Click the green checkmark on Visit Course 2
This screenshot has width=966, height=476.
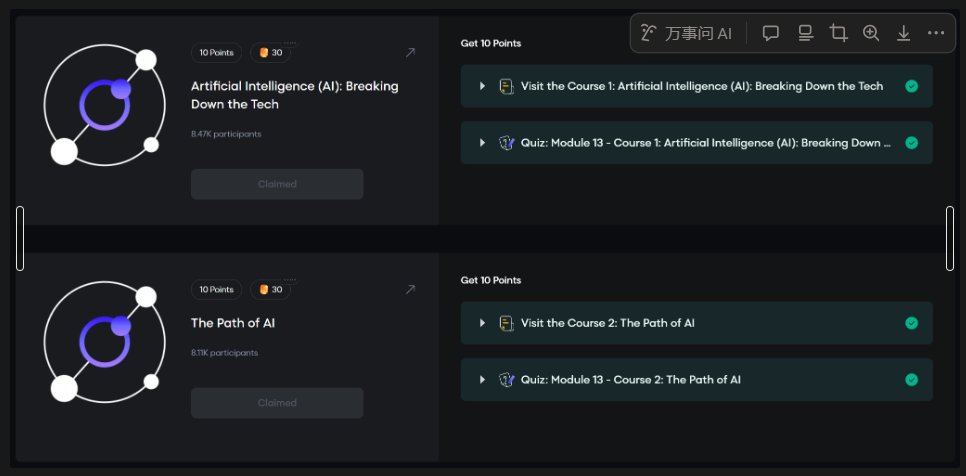point(911,323)
